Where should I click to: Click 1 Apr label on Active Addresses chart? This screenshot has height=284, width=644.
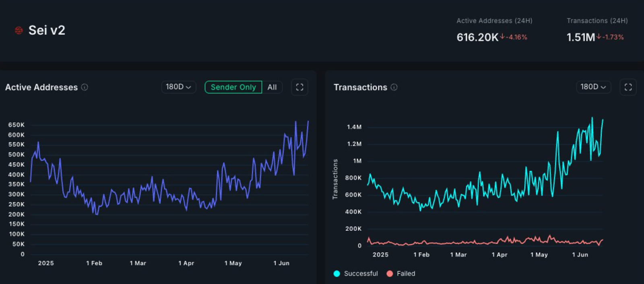click(186, 263)
